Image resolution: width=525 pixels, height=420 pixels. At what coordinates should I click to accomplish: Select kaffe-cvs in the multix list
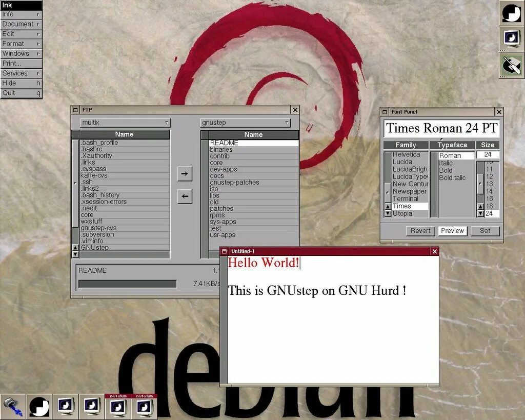[125, 175]
